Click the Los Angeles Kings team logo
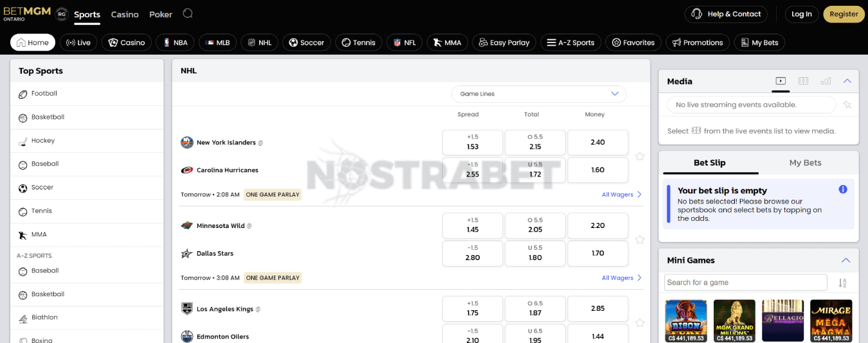The width and height of the screenshot is (868, 343). [x=187, y=309]
